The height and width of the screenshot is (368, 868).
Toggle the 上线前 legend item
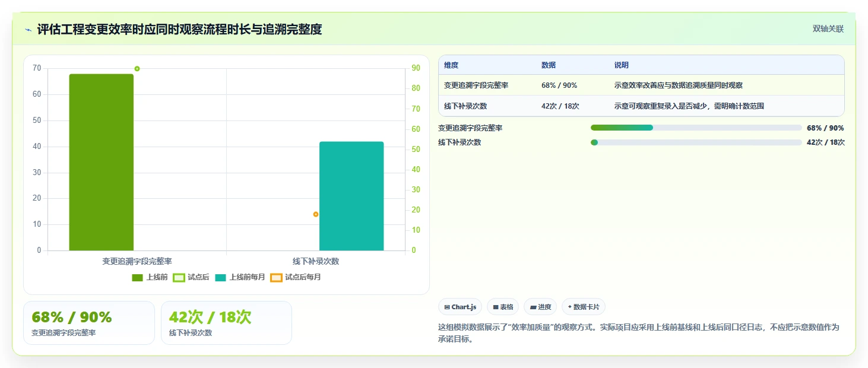(x=150, y=277)
